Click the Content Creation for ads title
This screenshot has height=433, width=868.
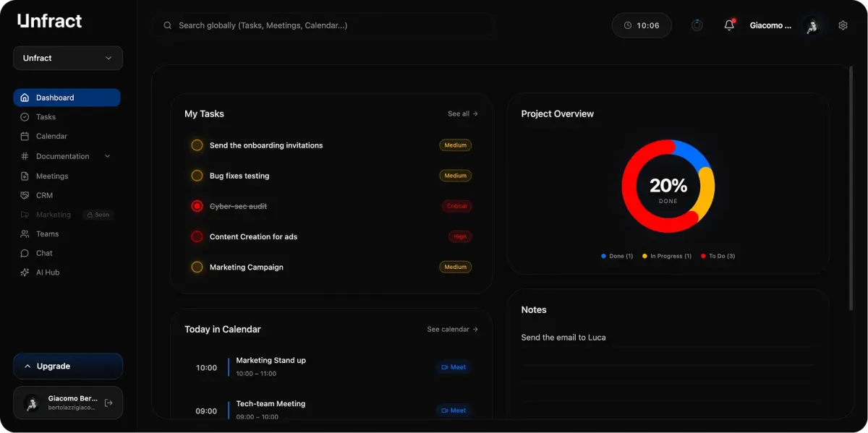point(253,236)
